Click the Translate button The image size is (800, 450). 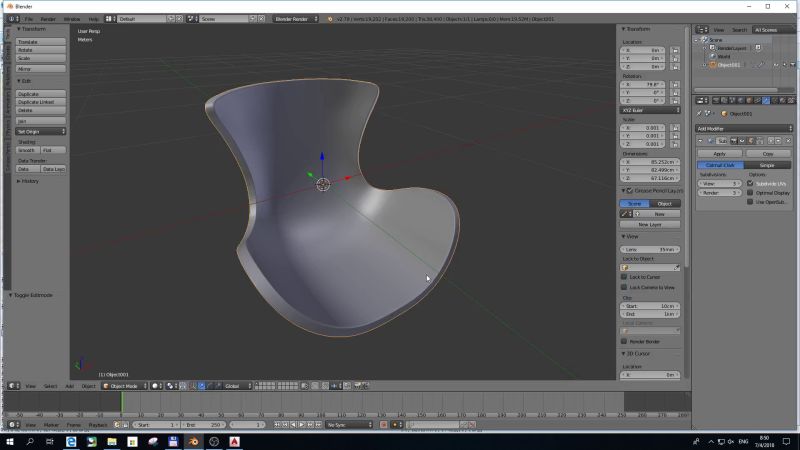(41, 42)
